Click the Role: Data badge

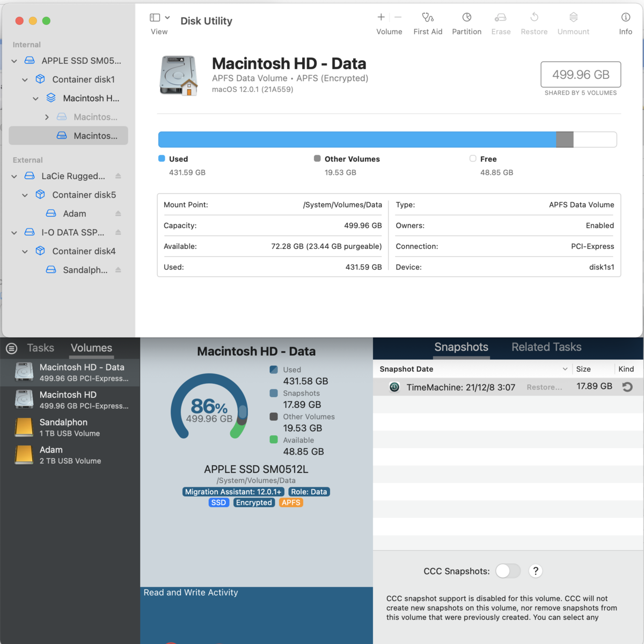(x=309, y=492)
